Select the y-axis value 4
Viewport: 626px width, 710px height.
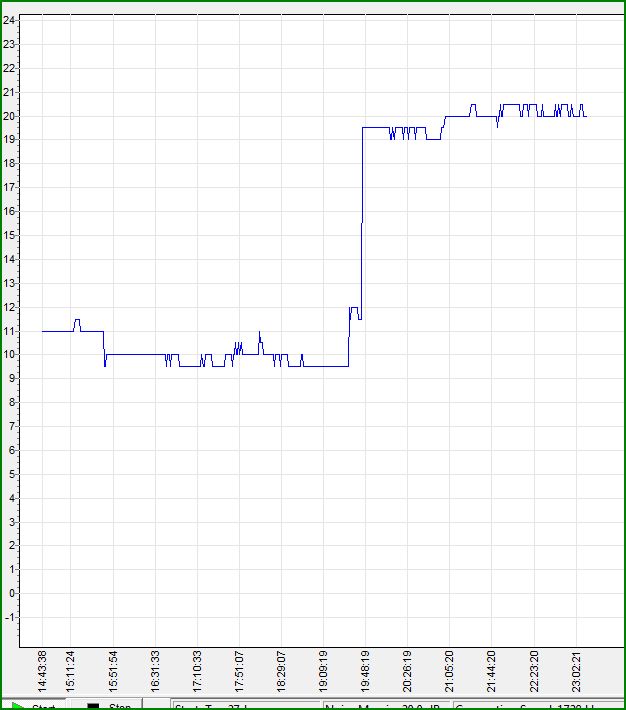pyautogui.click(x=12, y=499)
